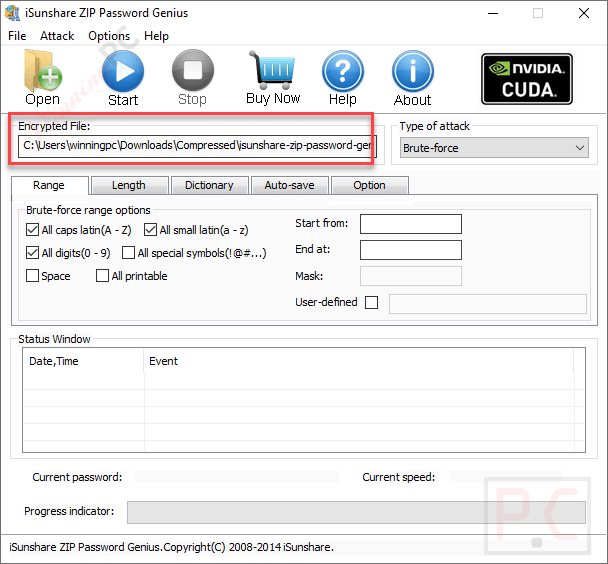The width and height of the screenshot is (608, 564).
Task: Click the Event column header
Action: (359, 361)
